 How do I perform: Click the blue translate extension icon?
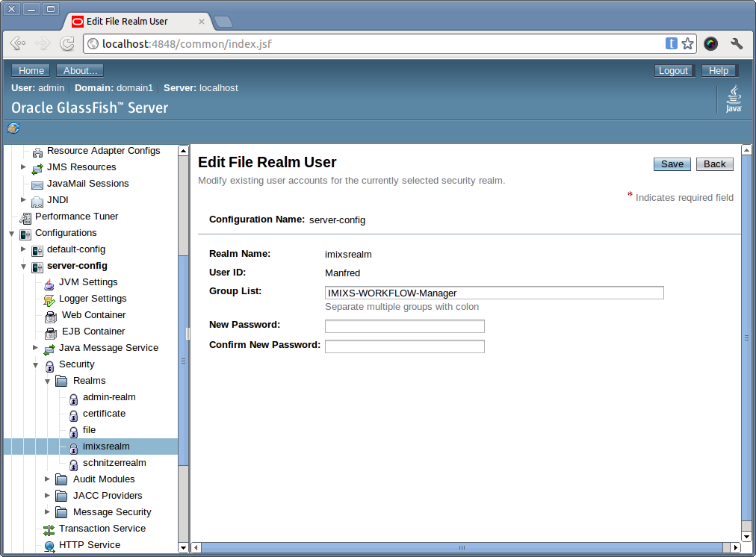(671, 43)
